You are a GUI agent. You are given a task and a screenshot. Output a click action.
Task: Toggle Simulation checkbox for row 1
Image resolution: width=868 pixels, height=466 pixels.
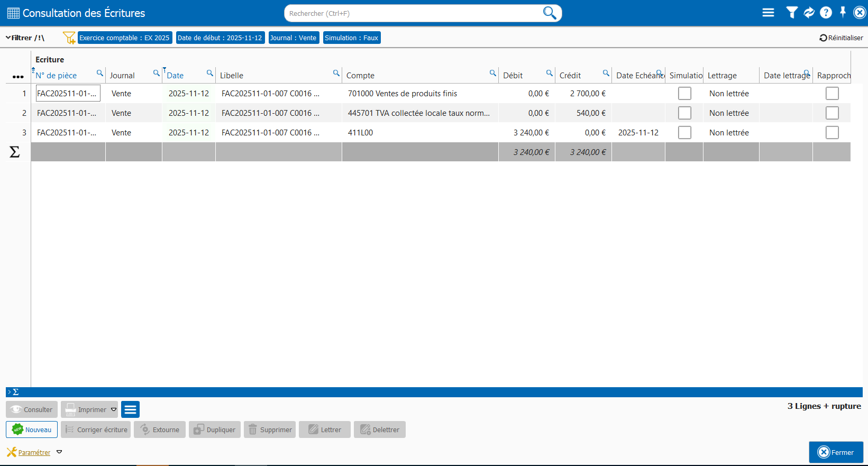[684, 94]
